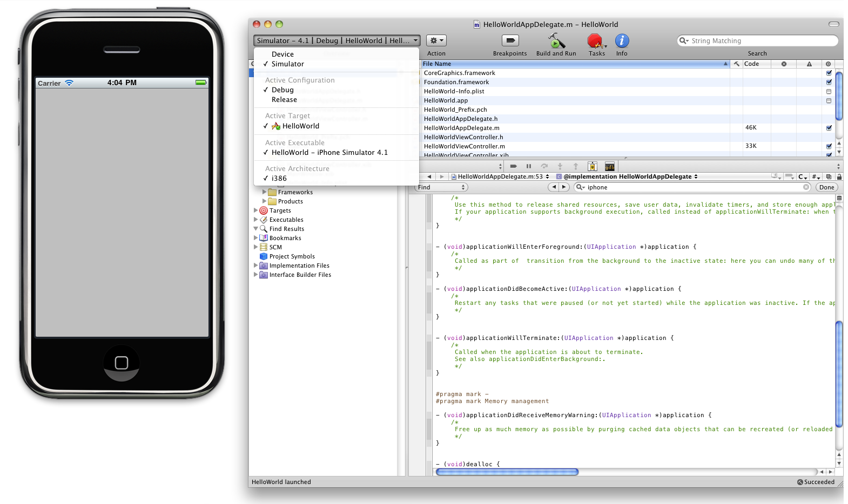Select i386 architecture menu item
Viewport: 848px width, 504px height.
tap(336, 178)
